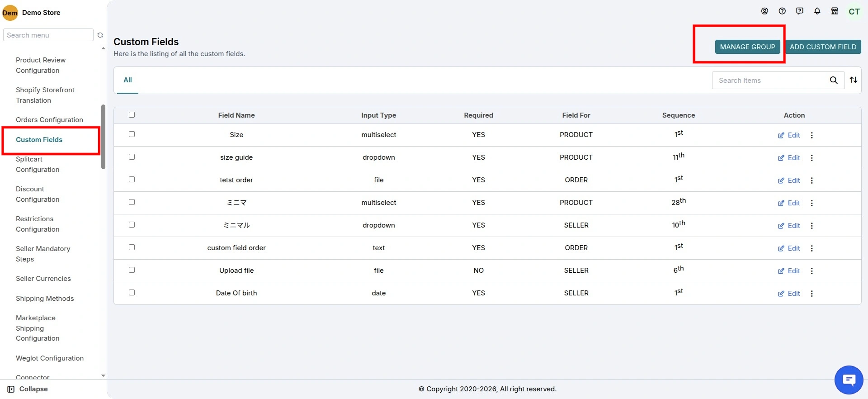
Task: Open the live chat bubble widget
Action: (849, 380)
